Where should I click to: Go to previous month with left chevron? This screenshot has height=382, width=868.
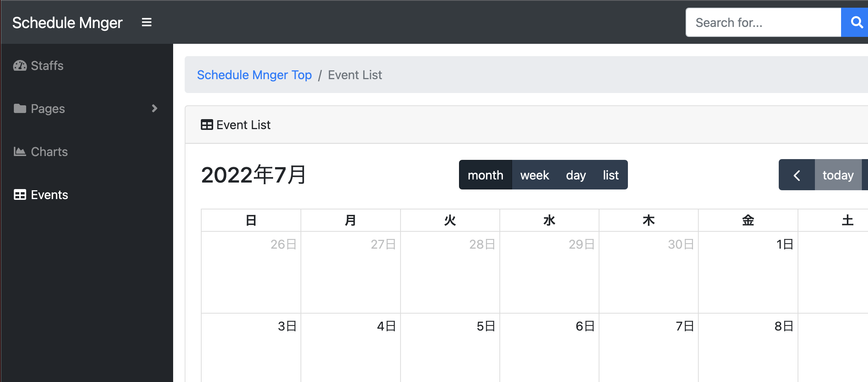[x=796, y=175]
